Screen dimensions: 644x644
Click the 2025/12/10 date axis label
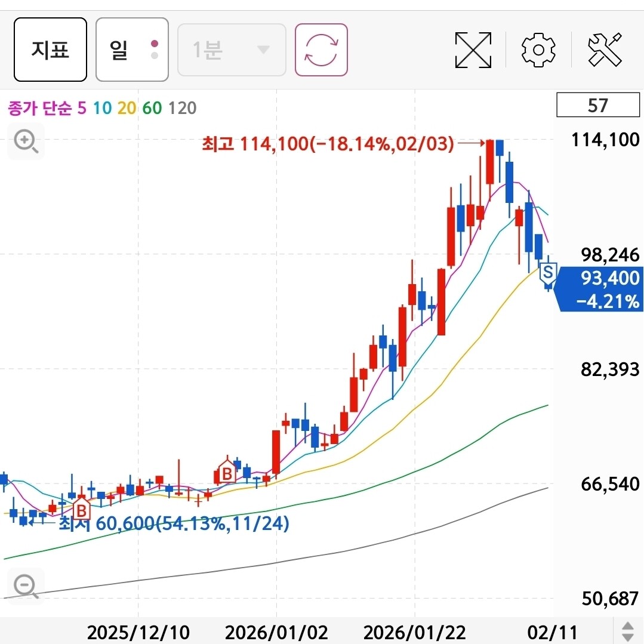(138, 632)
